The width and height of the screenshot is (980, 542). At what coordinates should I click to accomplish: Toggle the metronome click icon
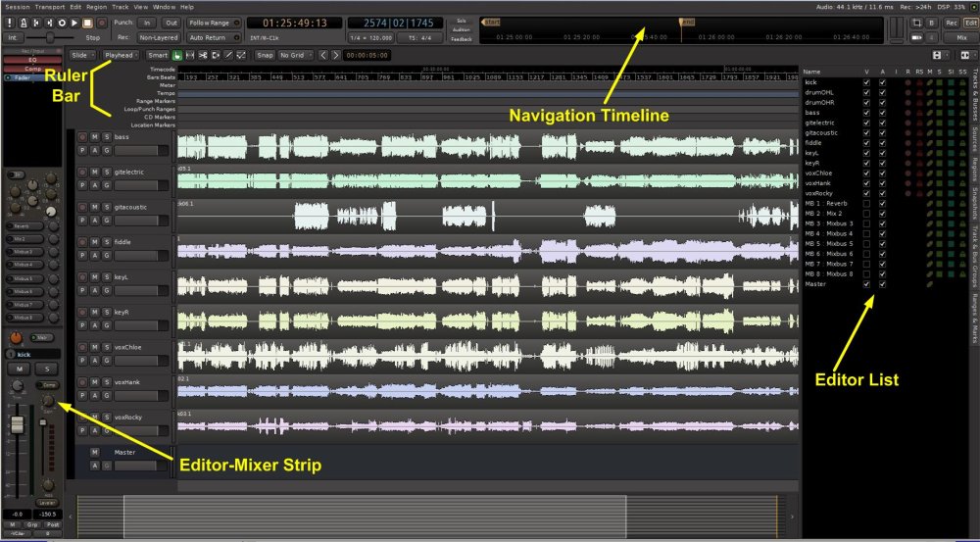[x=24, y=23]
